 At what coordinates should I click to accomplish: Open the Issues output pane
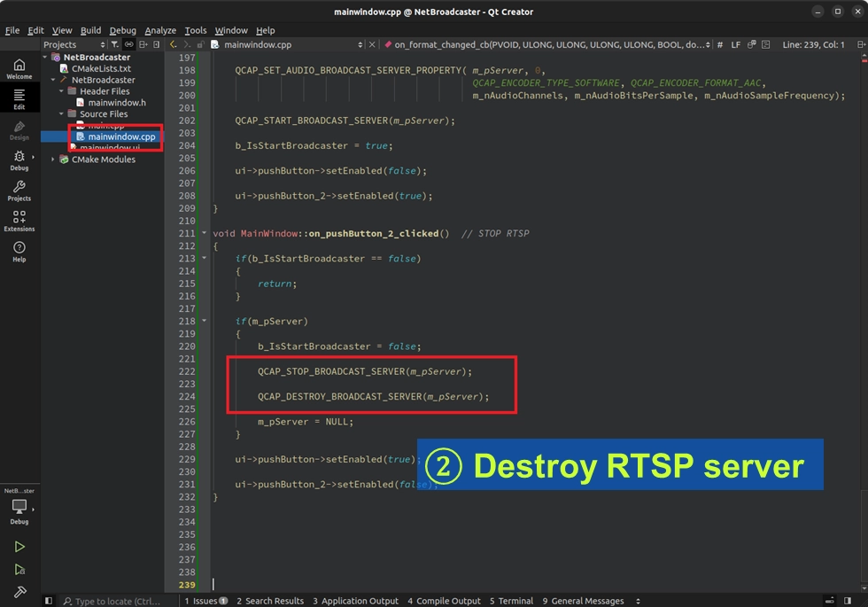205,601
